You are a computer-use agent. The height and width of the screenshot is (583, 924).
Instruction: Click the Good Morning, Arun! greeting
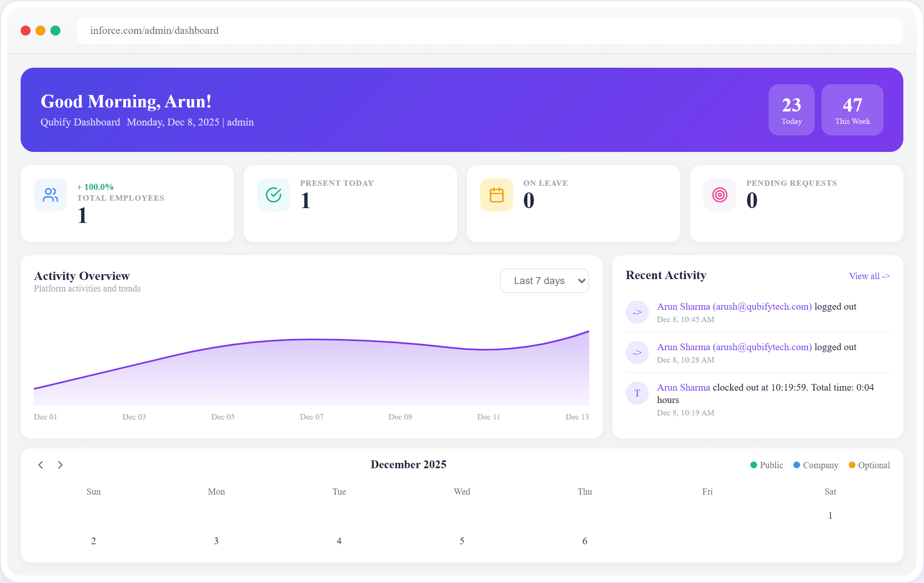[126, 102]
